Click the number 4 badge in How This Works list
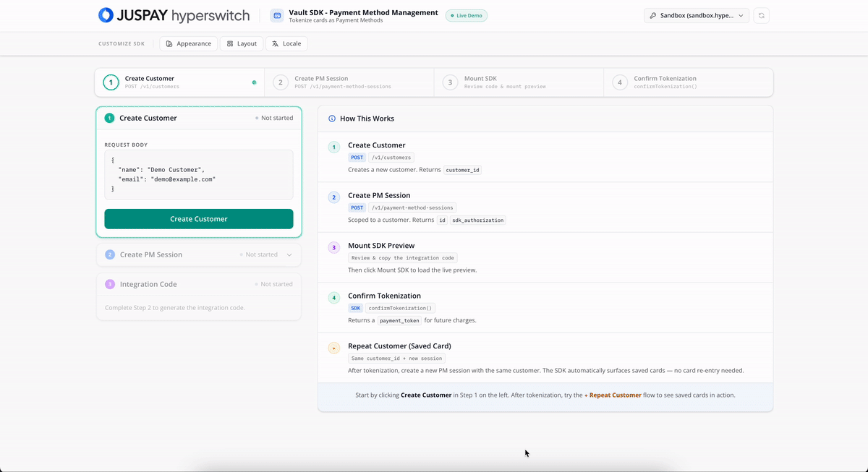The width and height of the screenshot is (868, 472). (333, 298)
